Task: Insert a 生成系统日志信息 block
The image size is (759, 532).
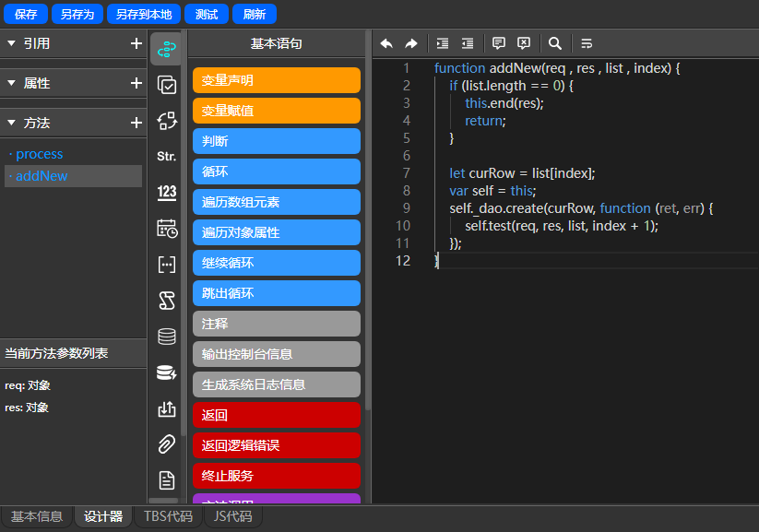Action: point(277,384)
